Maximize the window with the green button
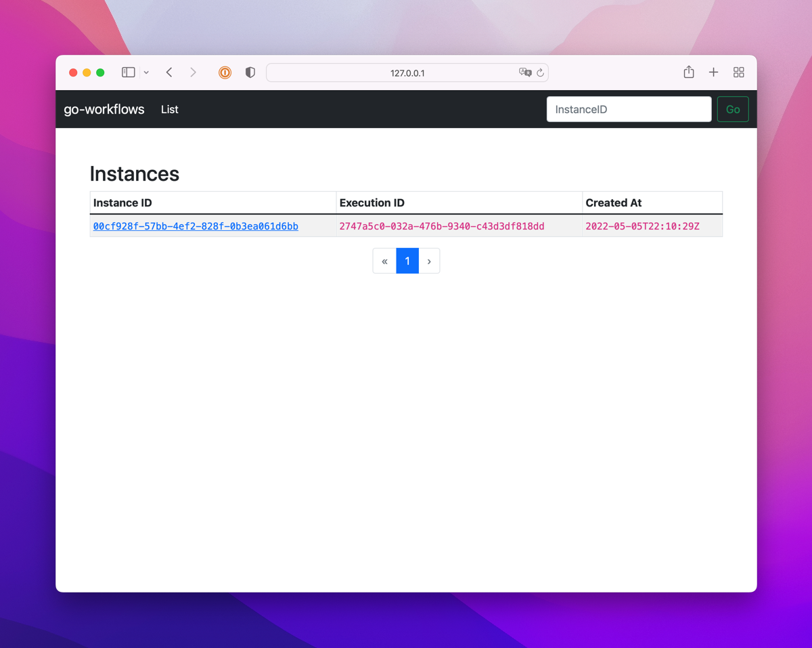Image resolution: width=812 pixels, height=648 pixels. click(100, 72)
